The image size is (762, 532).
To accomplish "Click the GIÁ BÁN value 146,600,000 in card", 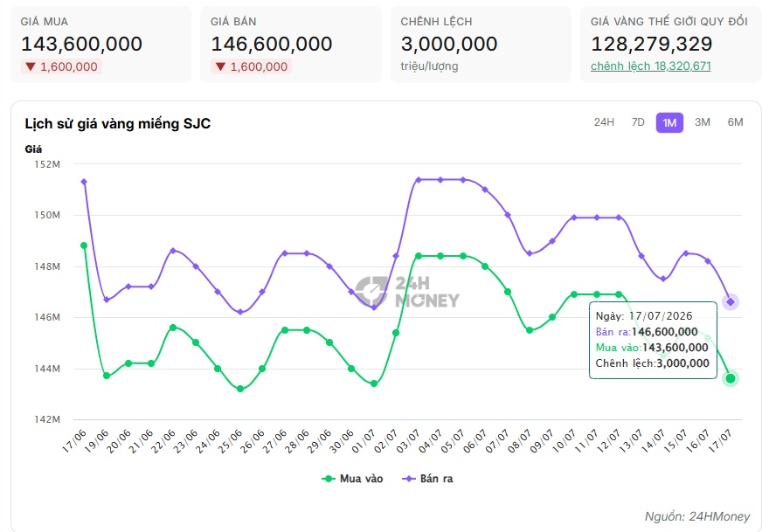I will pos(272,44).
